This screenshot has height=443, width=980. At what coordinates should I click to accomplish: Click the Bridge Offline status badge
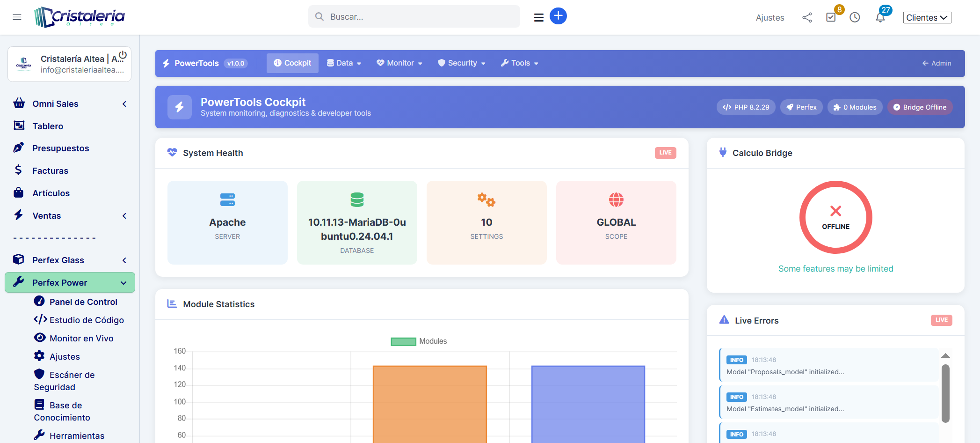(919, 107)
